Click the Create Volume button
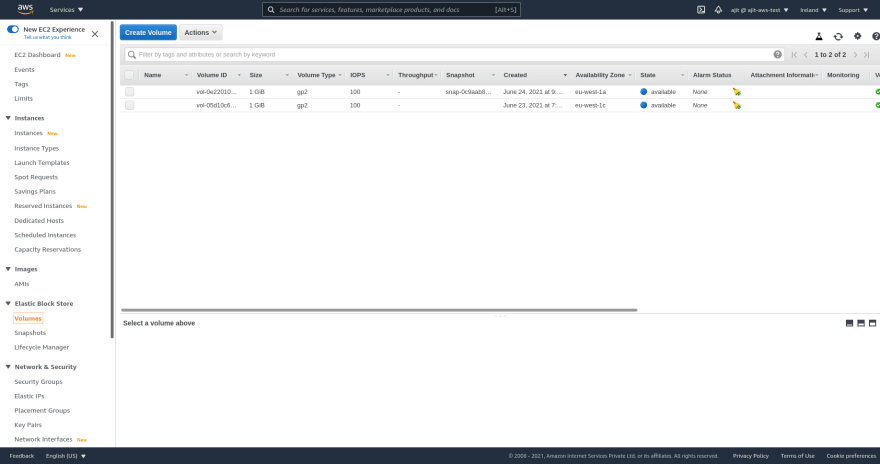Screen dimensions: 880x464 point(148,33)
